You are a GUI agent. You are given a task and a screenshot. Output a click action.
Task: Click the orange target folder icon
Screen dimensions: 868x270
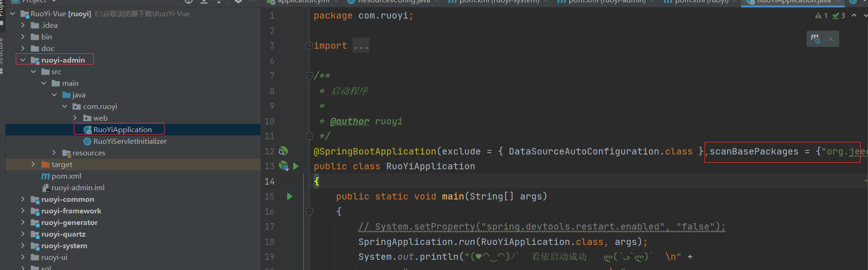[46, 165]
